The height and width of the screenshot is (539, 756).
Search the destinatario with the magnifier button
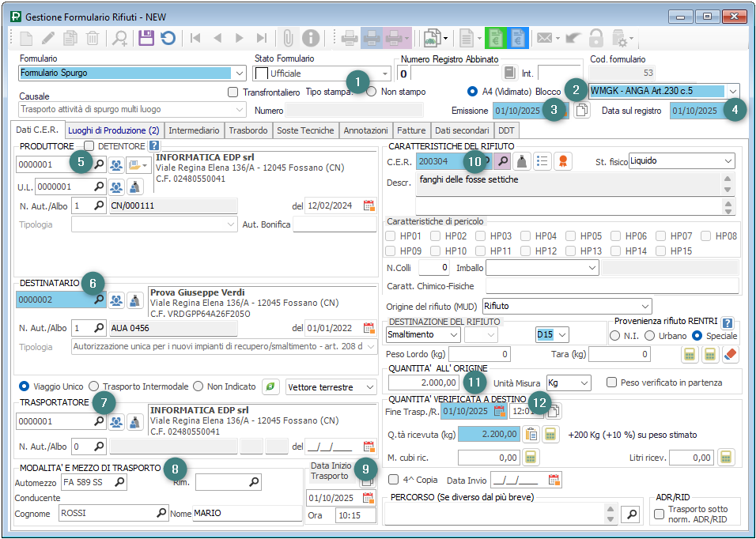click(98, 300)
